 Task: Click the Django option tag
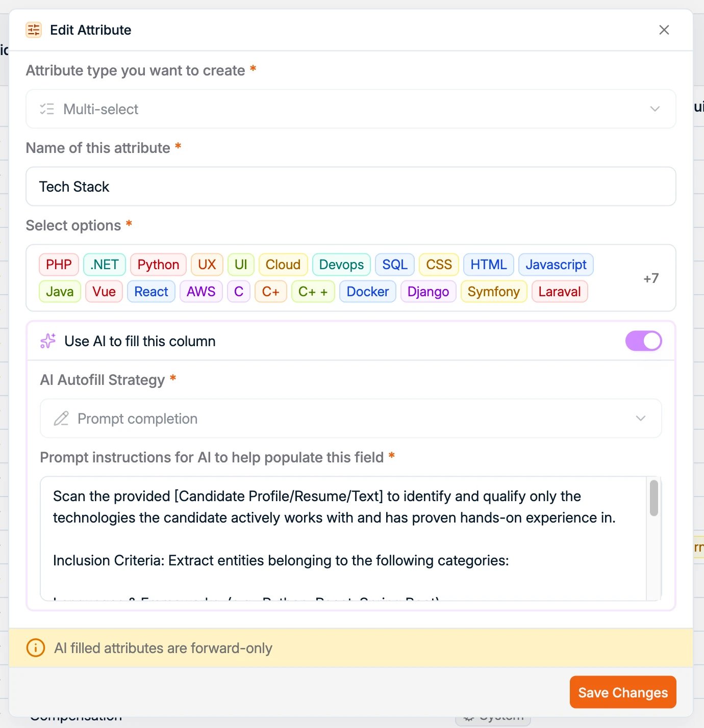coord(428,292)
